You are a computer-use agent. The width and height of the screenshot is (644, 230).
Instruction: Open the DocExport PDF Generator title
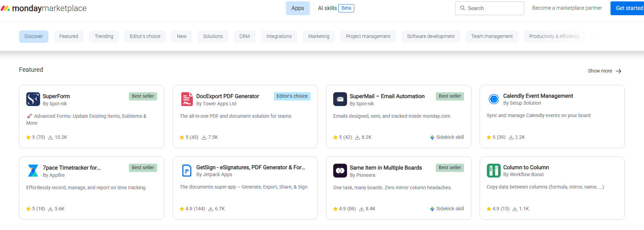pos(228,96)
